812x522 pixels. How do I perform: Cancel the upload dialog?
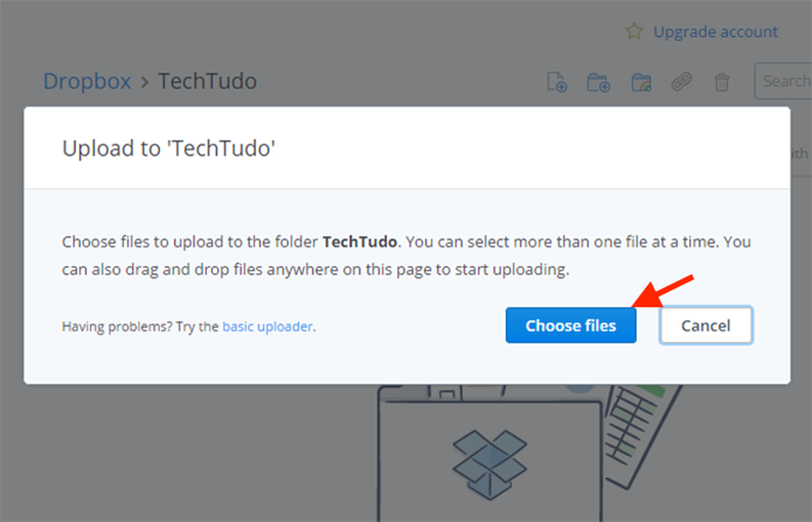coord(706,326)
